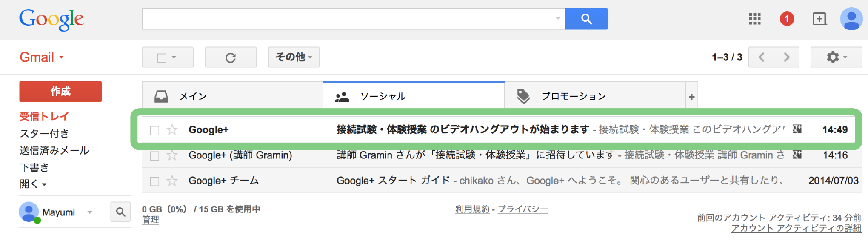This screenshot has width=868, height=241.
Task: Go to next page with right arrow
Action: [786, 57]
